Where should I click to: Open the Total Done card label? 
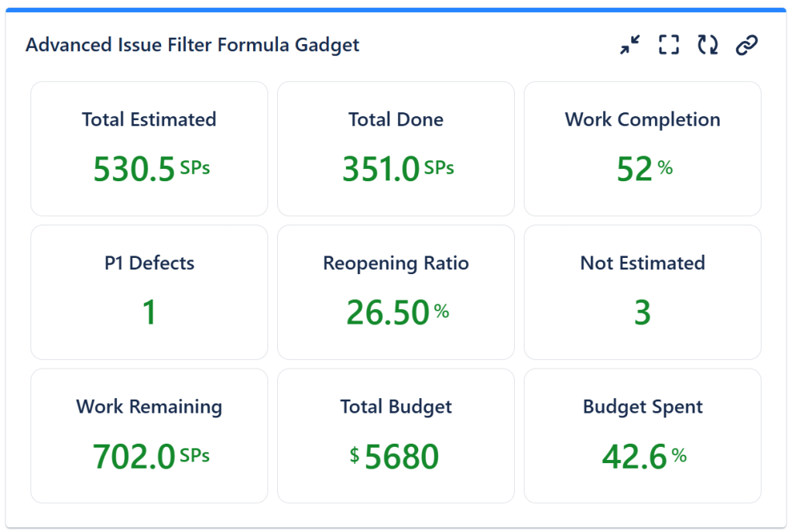(x=396, y=120)
